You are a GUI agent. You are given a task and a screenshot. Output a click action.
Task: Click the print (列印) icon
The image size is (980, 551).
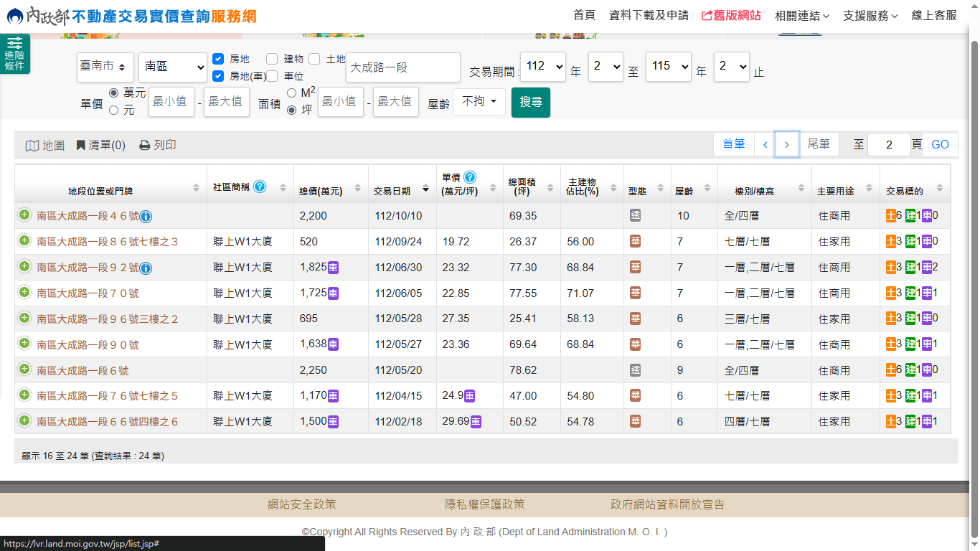(144, 146)
